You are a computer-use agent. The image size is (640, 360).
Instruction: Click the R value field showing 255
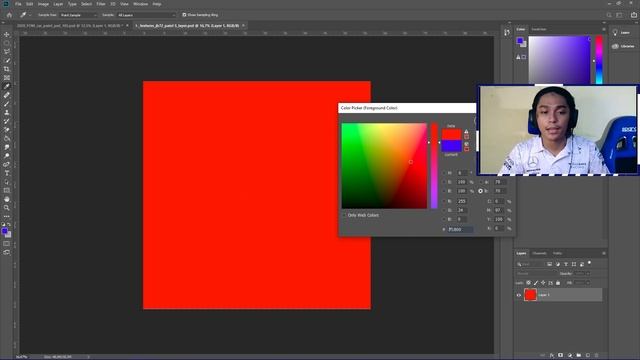tap(462, 201)
